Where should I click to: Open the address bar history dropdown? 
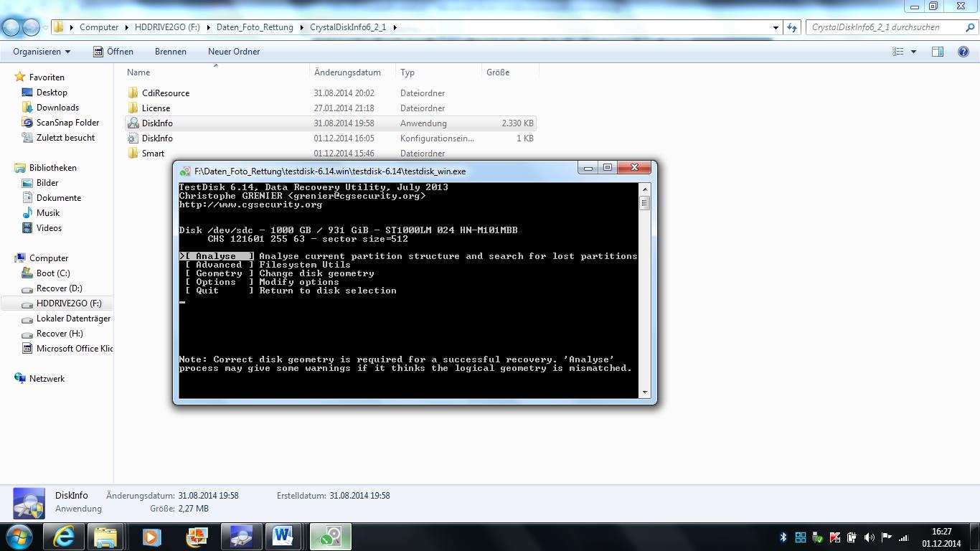point(774,27)
